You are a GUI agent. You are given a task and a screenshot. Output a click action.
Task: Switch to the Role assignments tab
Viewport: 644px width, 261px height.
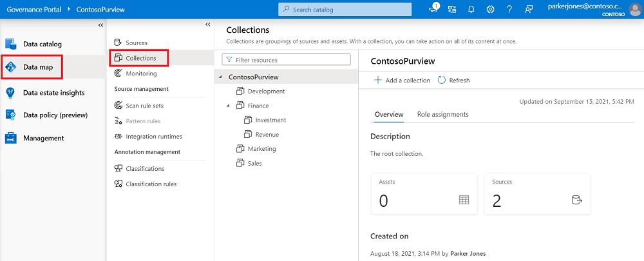442,114
